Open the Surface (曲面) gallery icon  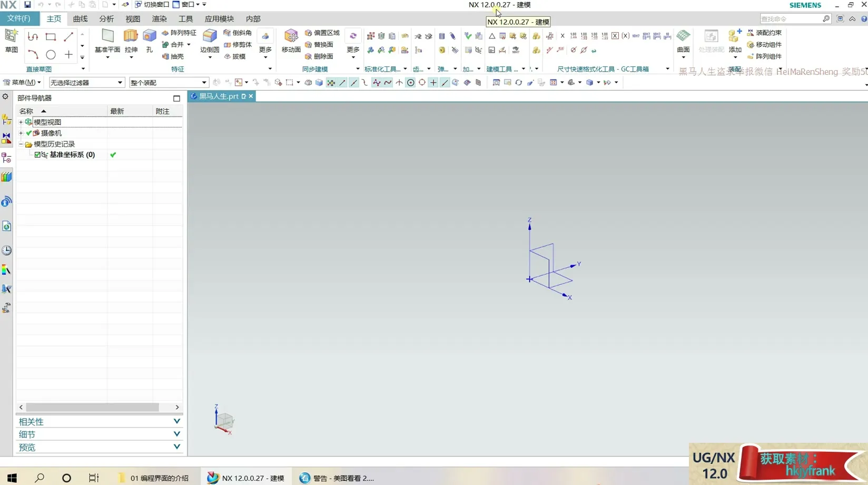[x=683, y=41]
